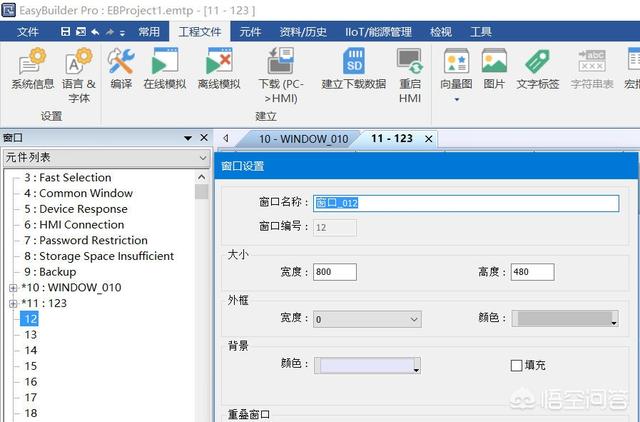Open the 外框 颜色 swatch picker
The image size is (640, 422).
[x=565, y=319]
